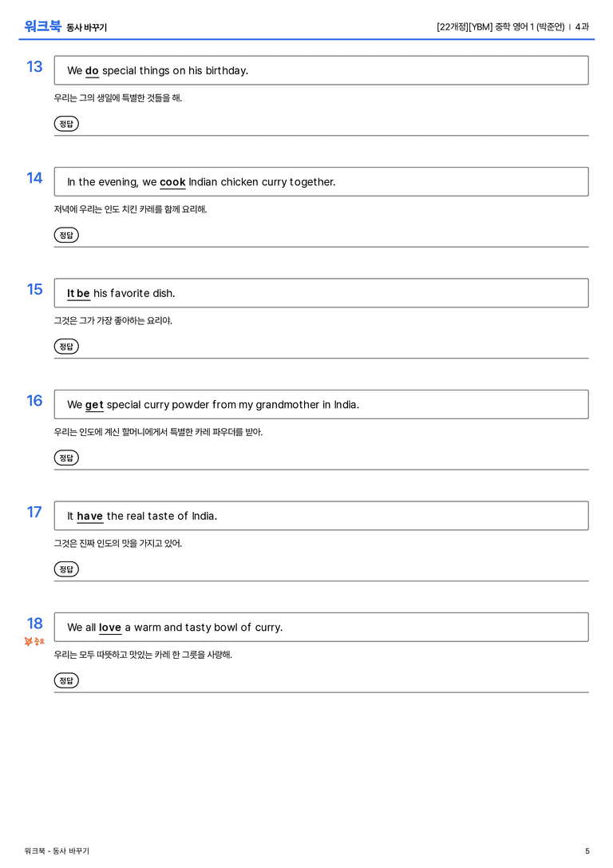Click the underlined word 'have' in sentence 17
The height and width of the screenshot is (868, 613).
[x=89, y=516]
